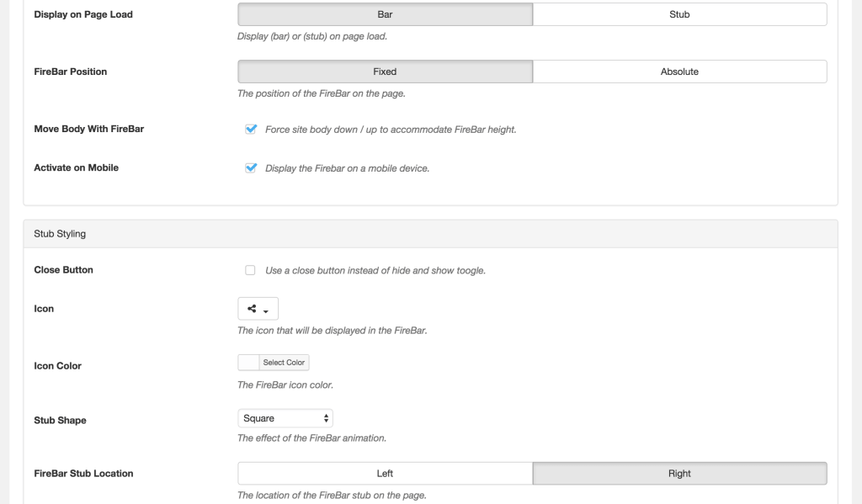The height and width of the screenshot is (504, 862).
Task: Click the Icon Color swatch box
Action: coord(248,363)
